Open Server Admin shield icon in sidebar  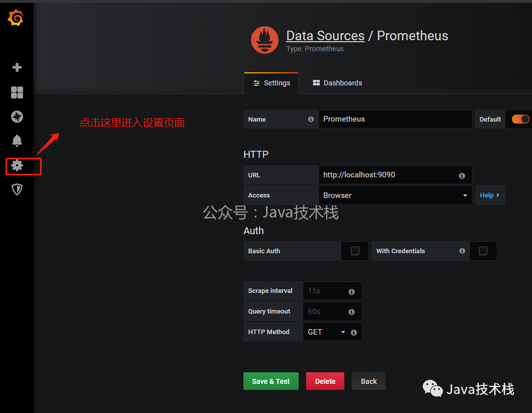click(17, 189)
